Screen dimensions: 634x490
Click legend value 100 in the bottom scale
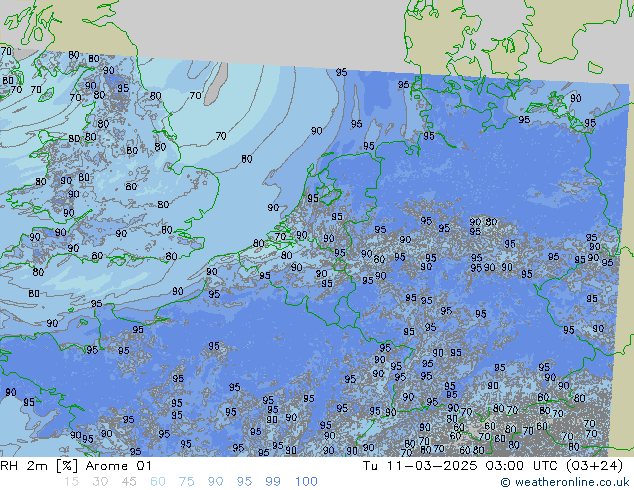click(x=306, y=482)
